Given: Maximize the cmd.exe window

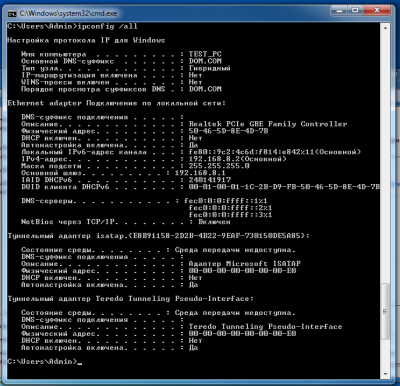Looking at the screenshot, I should click(x=355, y=11).
